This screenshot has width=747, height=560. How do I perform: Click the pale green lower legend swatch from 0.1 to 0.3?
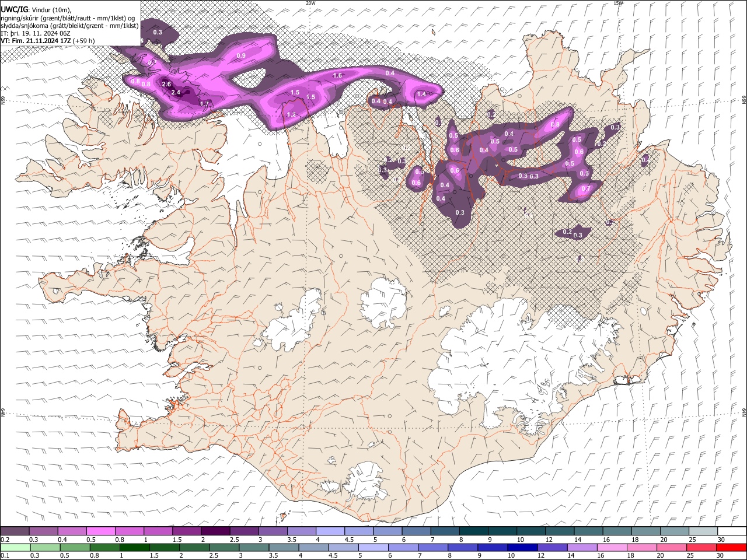(x=15, y=547)
